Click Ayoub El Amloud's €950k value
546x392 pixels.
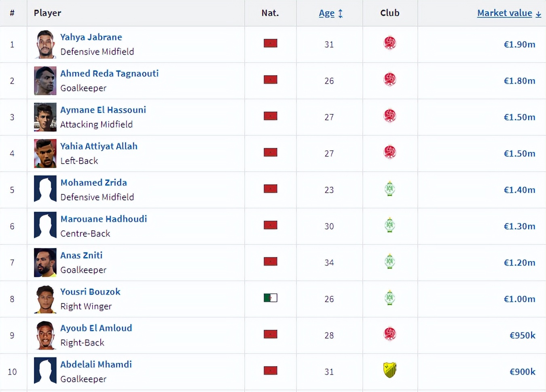coord(522,335)
